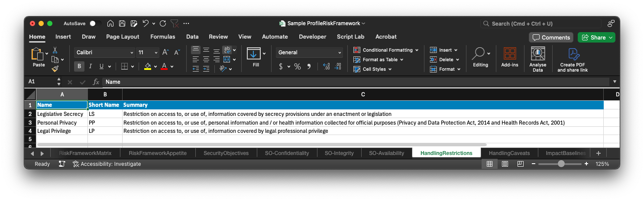This screenshot has height=201, width=644.
Task: Switch to Page Layout view
Action: coord(505,164)
